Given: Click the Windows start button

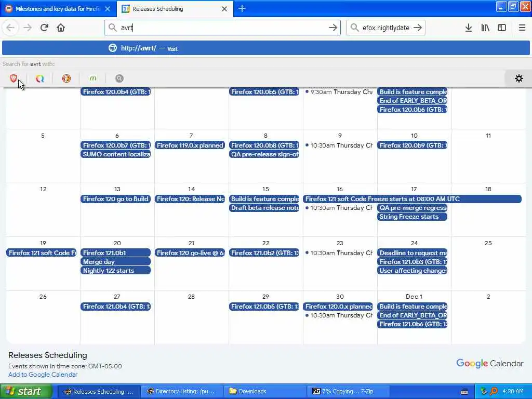Looking at the screenshot, I should (26, 391).
